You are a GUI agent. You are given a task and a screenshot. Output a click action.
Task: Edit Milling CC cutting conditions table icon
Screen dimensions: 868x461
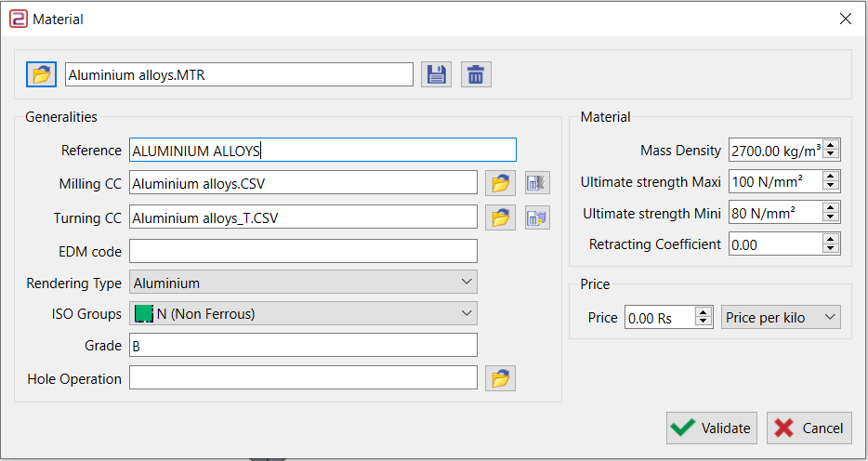click(537, 183)
